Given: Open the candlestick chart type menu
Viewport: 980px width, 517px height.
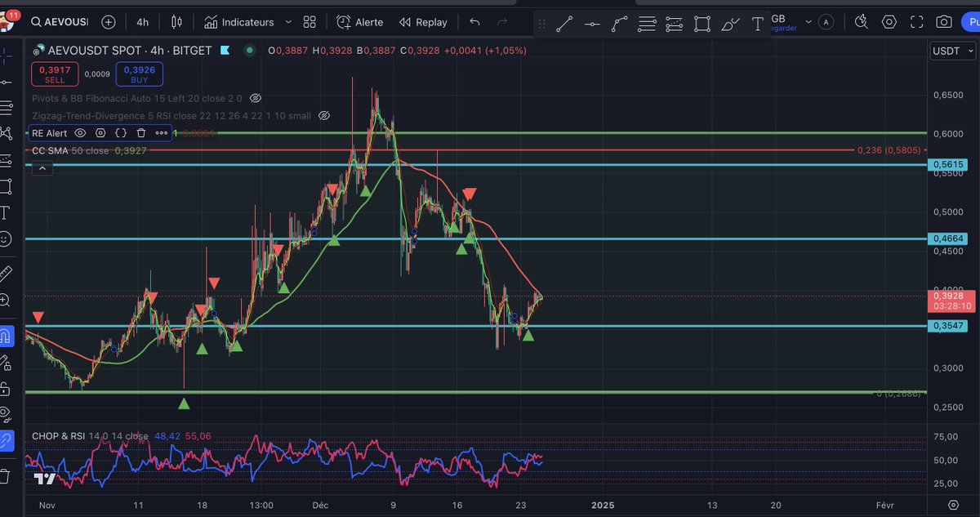Looking at the screenshot, I should tap(177, 22).
